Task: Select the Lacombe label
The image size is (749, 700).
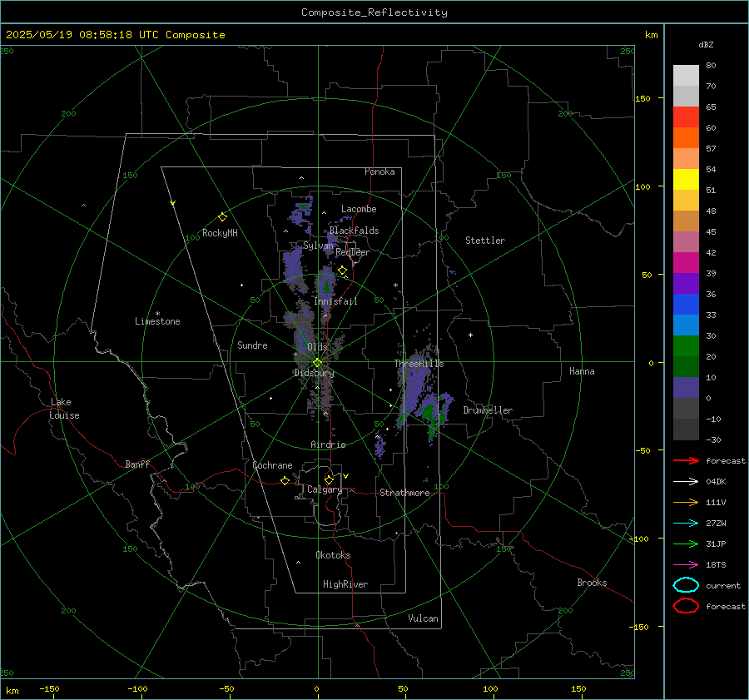Action: point(359,209)
